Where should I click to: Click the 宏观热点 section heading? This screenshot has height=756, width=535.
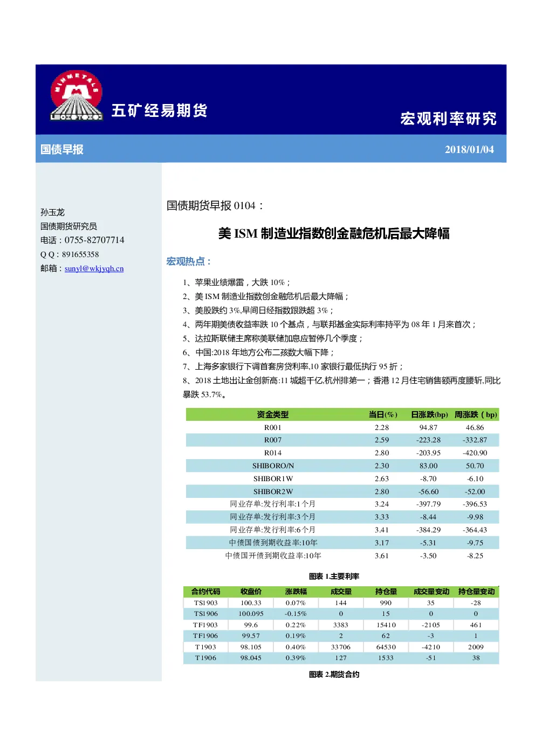click(188, 261)
